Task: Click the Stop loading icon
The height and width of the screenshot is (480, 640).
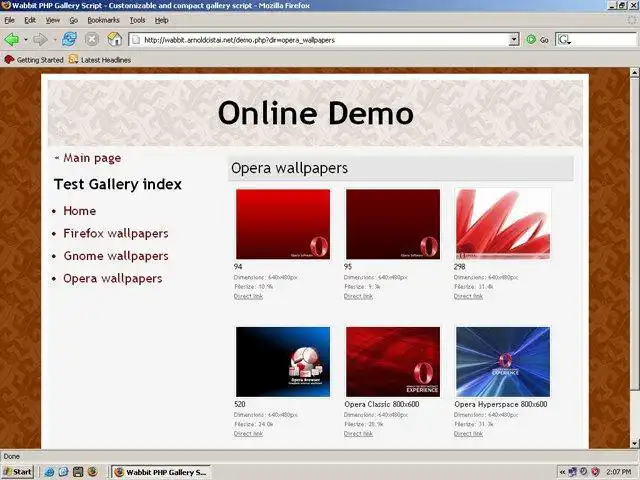Action: 92,40
